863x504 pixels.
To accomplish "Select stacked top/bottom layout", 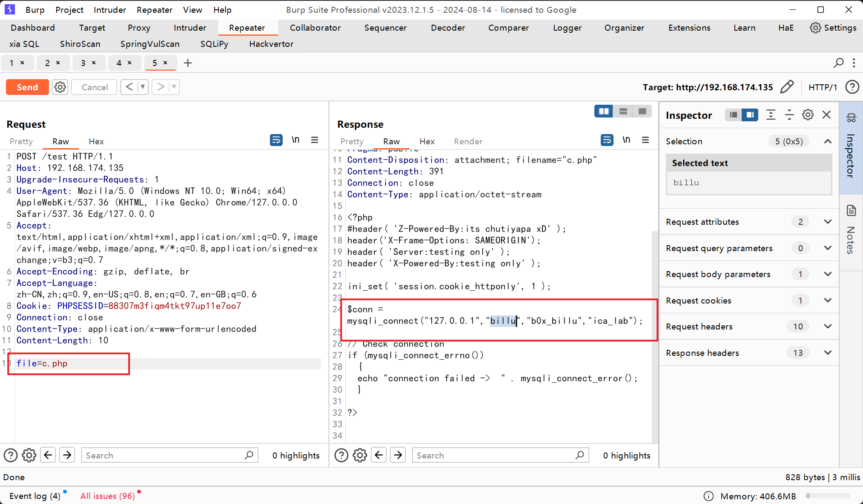I will (623, 111).
